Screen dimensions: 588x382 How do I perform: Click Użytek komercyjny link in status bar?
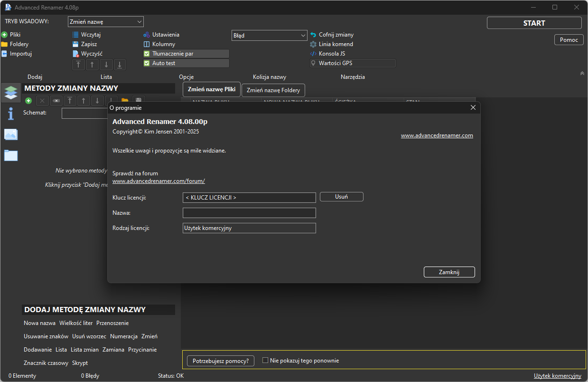[558, 376]
